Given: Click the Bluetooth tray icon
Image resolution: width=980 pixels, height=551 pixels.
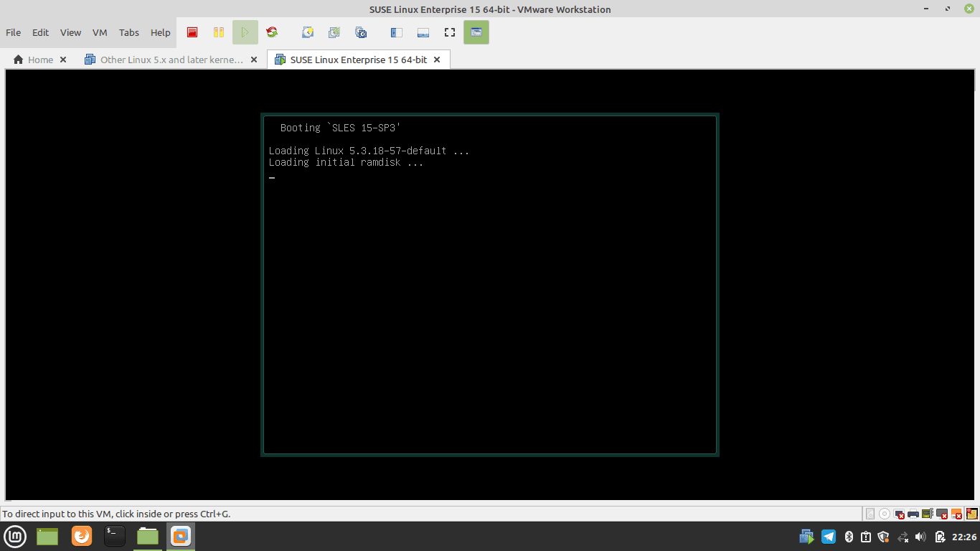Looking at the screenshot, I should click(x=848, y=537).
